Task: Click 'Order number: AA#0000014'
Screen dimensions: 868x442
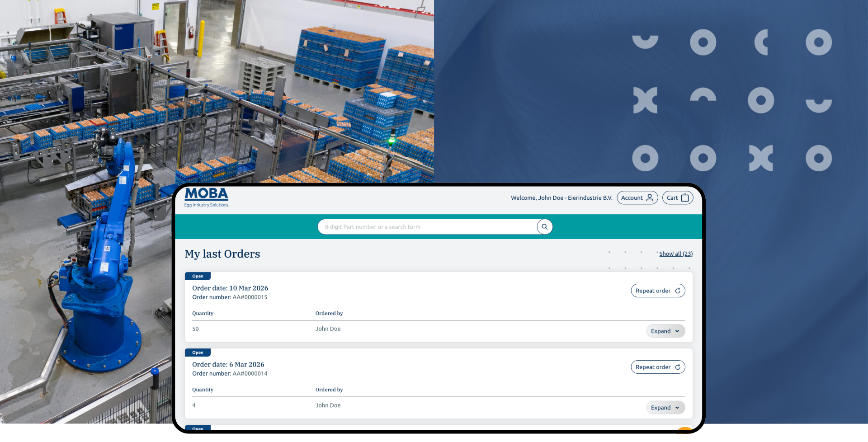Action: pos(230,374)
